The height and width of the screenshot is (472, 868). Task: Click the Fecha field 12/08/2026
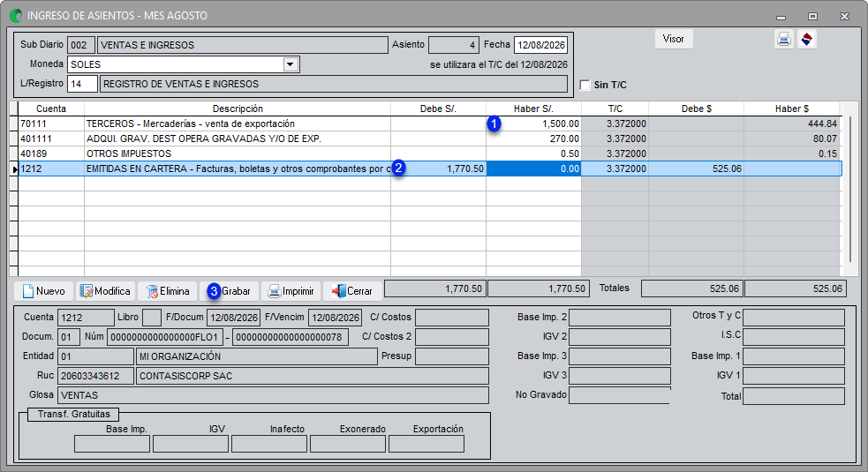pyautogui.click(x=540, y=45)
